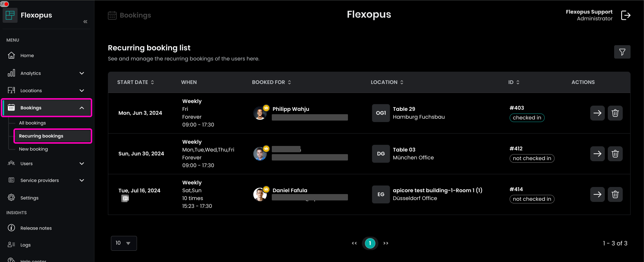Go to next page with double arrow

point(386,243)
